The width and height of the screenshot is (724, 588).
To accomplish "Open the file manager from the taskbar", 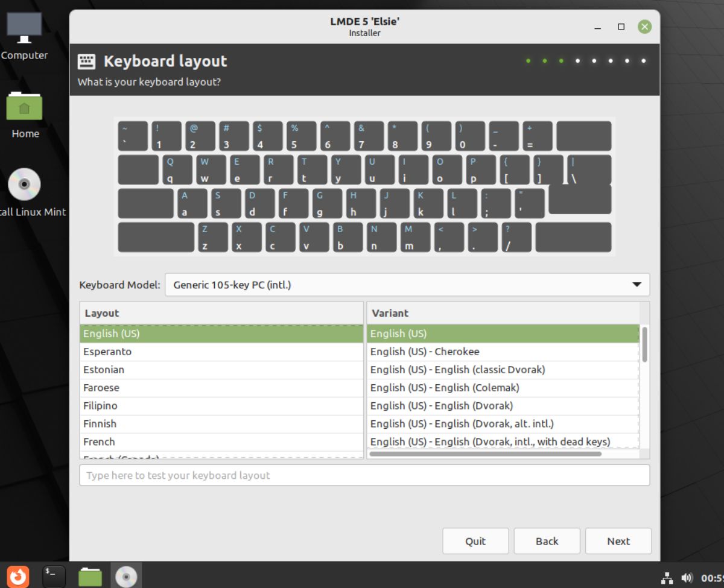I will (90, 576).
